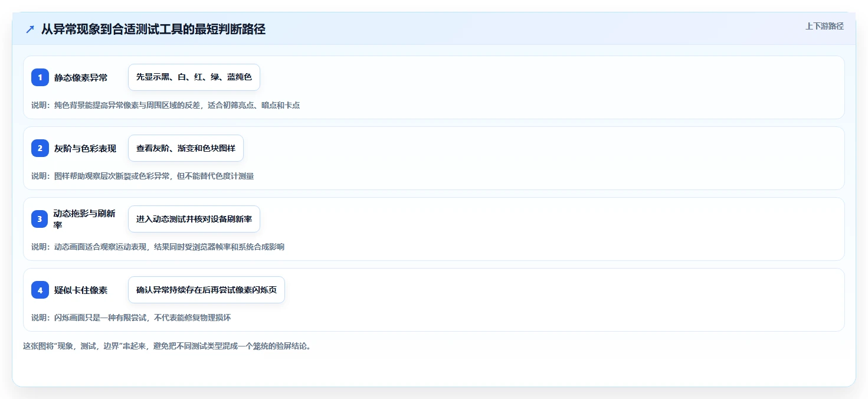The image size is (868, 399).
Task: Click step number badge 3
Action: 40,219
